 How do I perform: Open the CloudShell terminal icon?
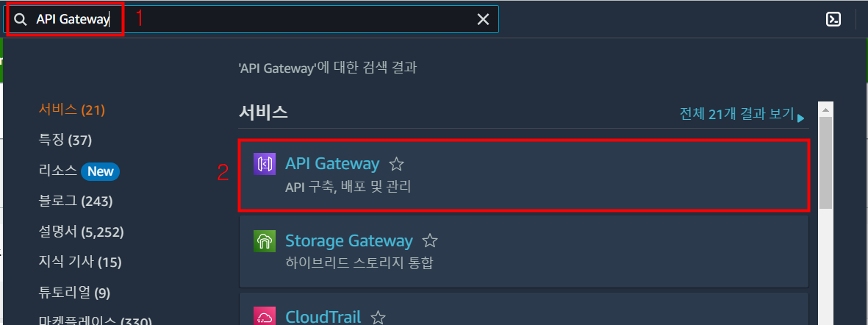coord(833,19)
